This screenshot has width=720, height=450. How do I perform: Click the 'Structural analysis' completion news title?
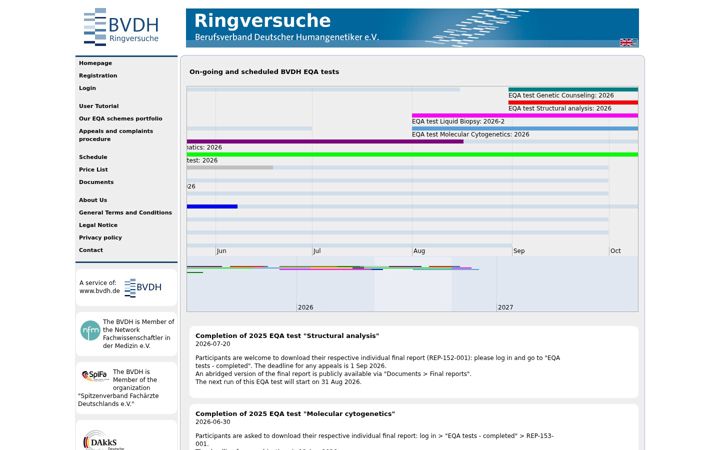(x=287, y=336)
